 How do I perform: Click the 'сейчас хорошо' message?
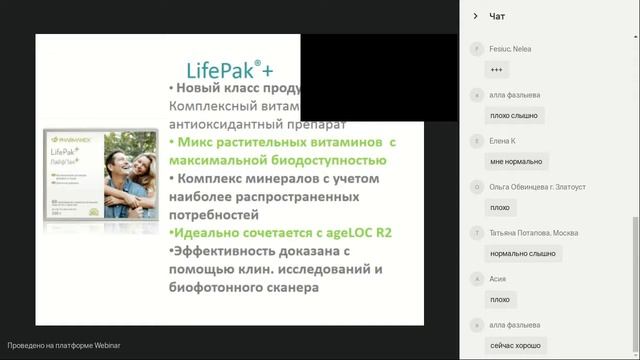click(516, 345)
